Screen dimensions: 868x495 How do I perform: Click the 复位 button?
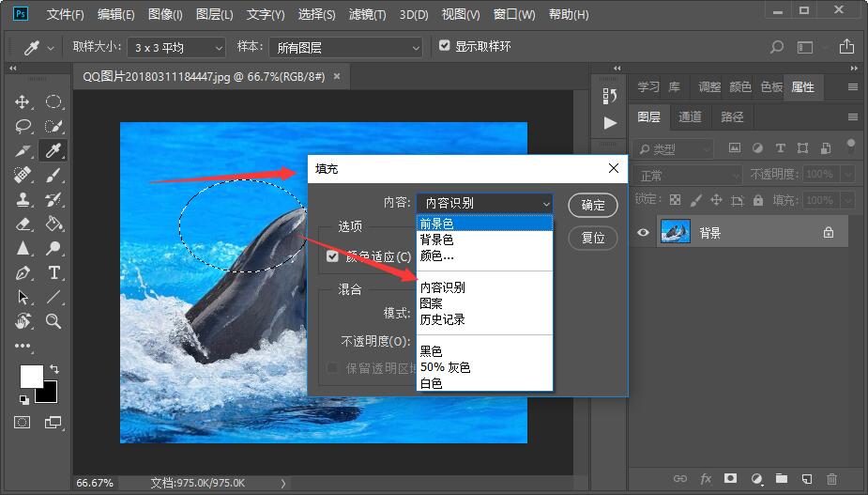click(593, 239)
